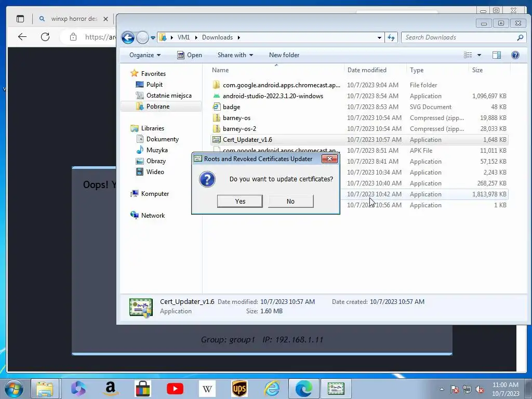Click Yes to update certificates
The width and height of the screenshot is (532, 399).
click(240, 201)
